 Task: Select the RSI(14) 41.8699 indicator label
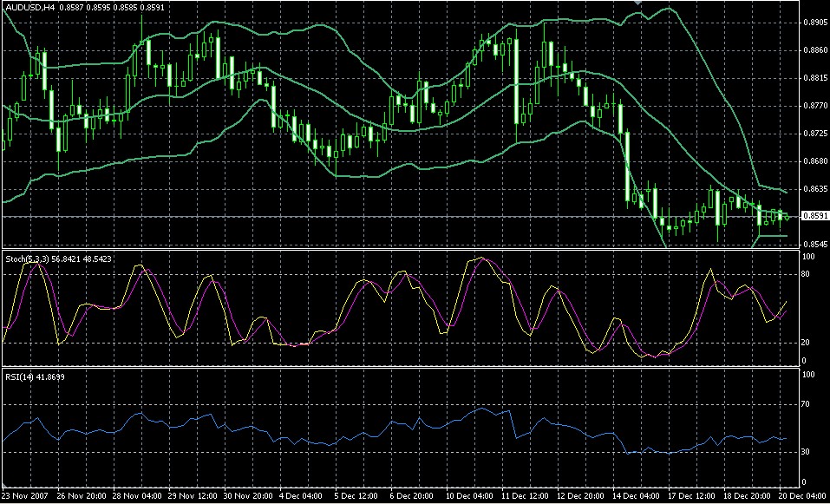point(35,377)
